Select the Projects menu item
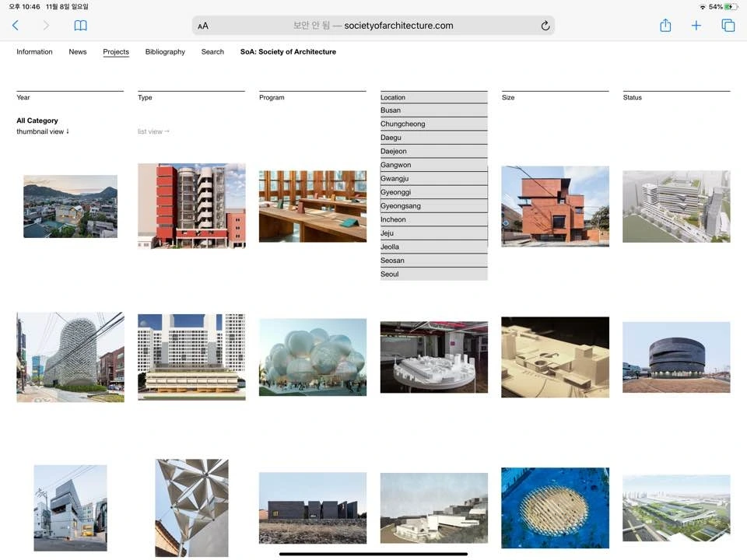This screenshot has width=747, height=560. pyautogui.click(x=116, y=52)
